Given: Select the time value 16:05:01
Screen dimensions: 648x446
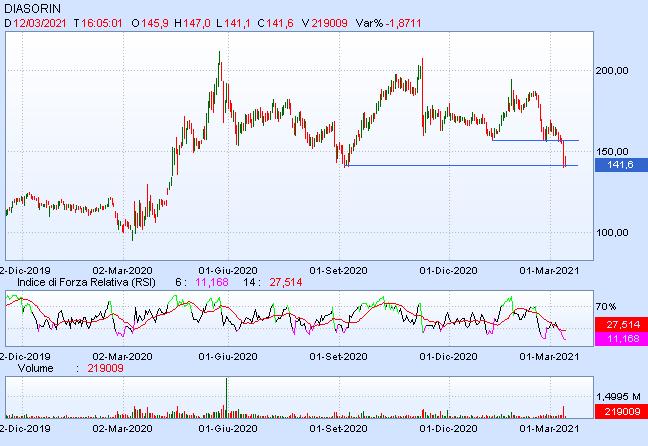Looking at the screenshot, I should pos(102,23).
